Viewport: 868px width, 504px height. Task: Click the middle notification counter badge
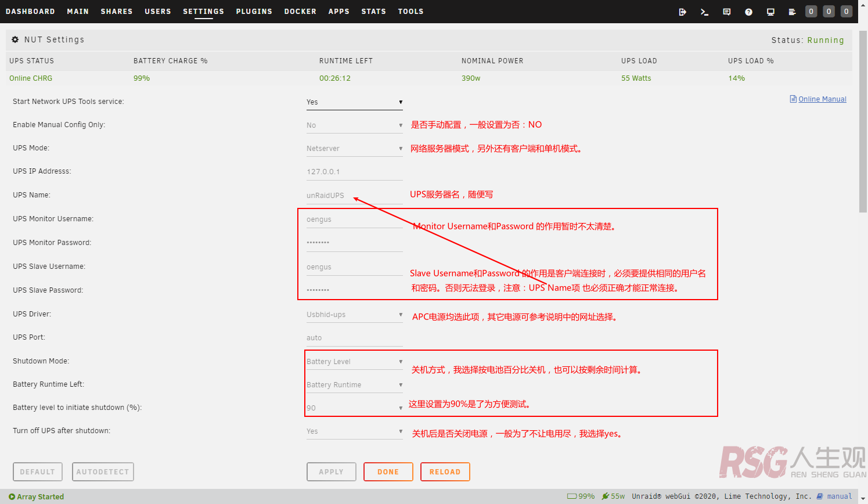pos(829,11)
